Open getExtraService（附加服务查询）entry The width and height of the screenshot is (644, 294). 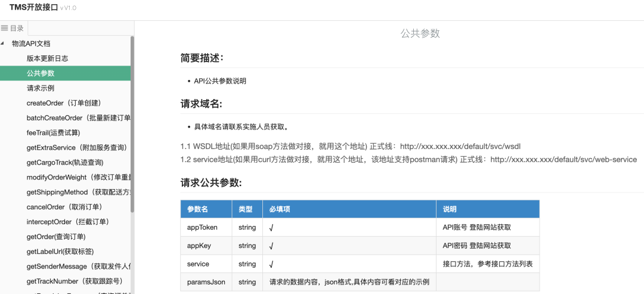point(77,147)
